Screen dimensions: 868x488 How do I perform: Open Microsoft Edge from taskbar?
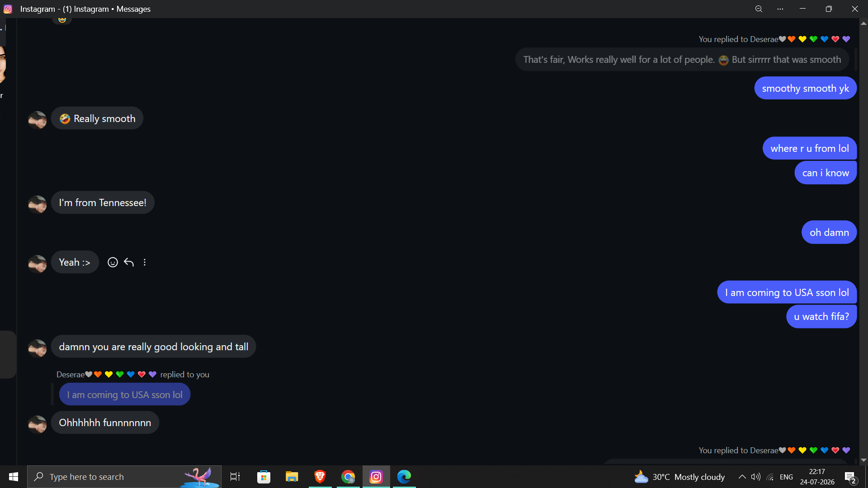[x=404, y=477]
